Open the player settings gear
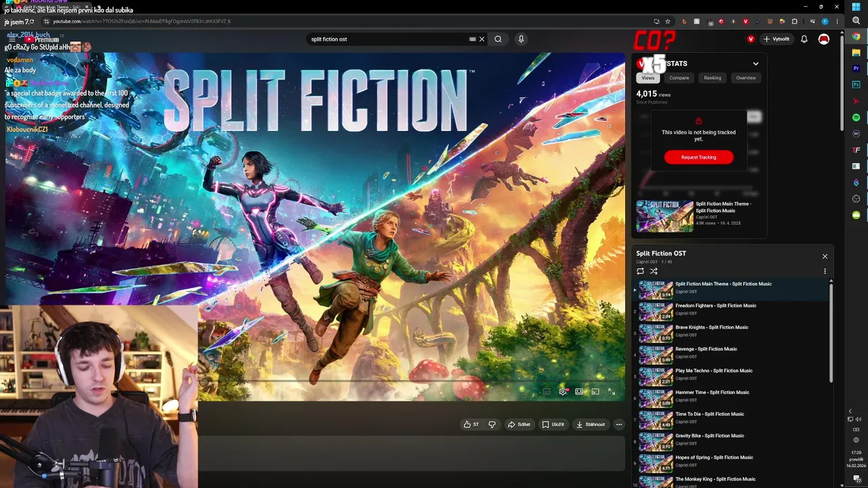The height and width of the screenshot is (488, 868). tap(563, 392)
